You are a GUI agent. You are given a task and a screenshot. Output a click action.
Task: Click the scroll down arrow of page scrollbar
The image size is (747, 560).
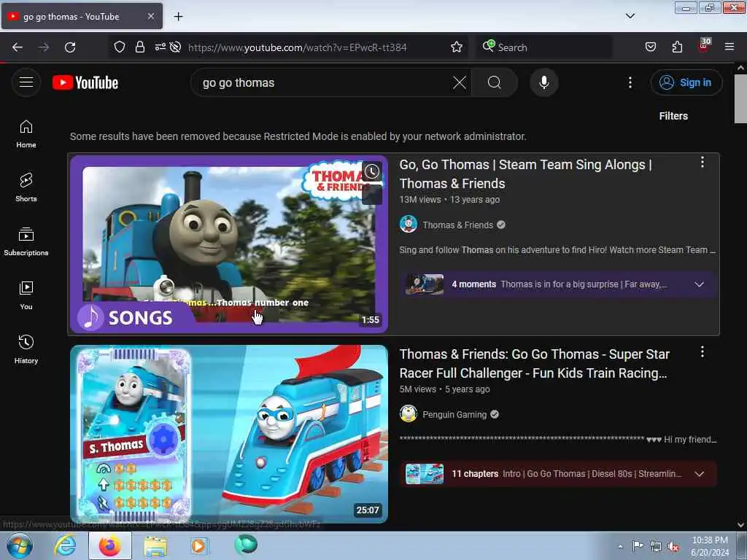(x=740, y=525)
